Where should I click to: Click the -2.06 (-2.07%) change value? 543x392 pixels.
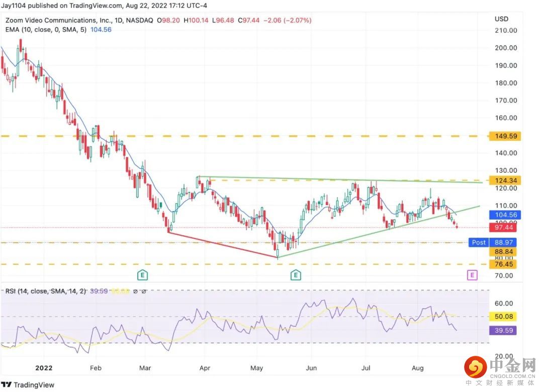pos(288,21)
